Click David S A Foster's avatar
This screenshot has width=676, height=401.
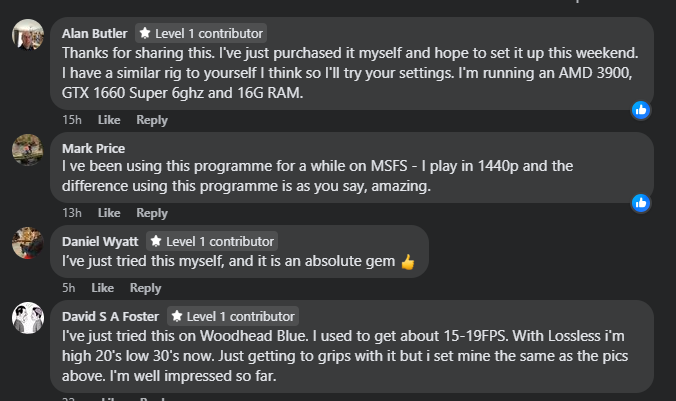pos(27,319)
